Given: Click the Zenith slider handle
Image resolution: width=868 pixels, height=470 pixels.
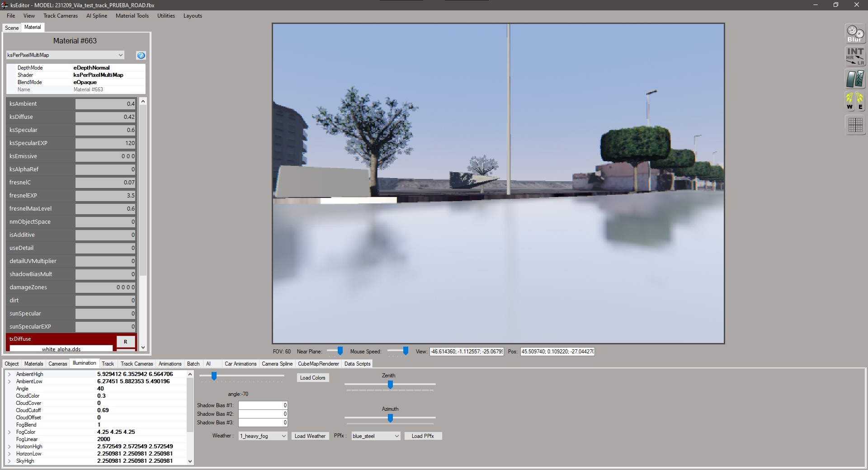Looking at the screenshot, I should [x=390, y=385].
